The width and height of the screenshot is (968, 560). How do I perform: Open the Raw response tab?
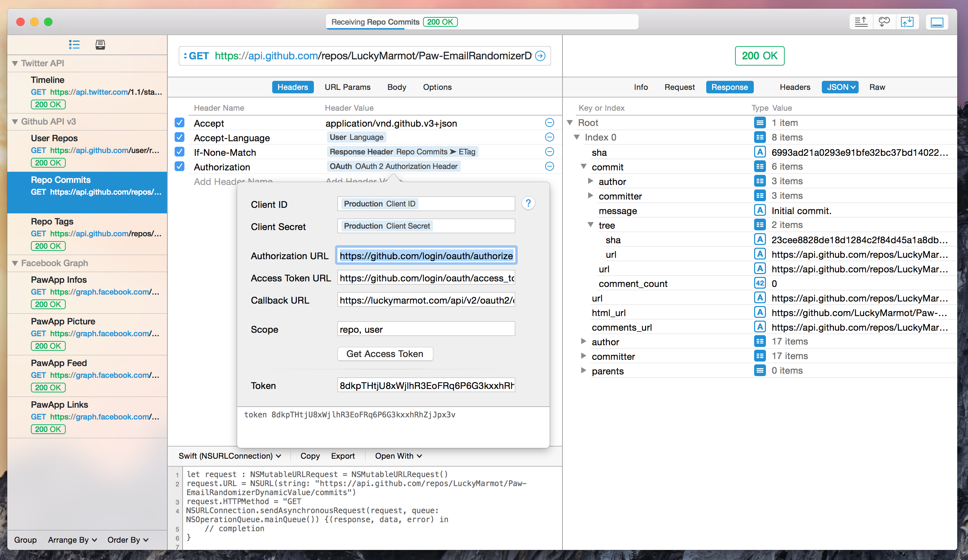coord(877,87)
